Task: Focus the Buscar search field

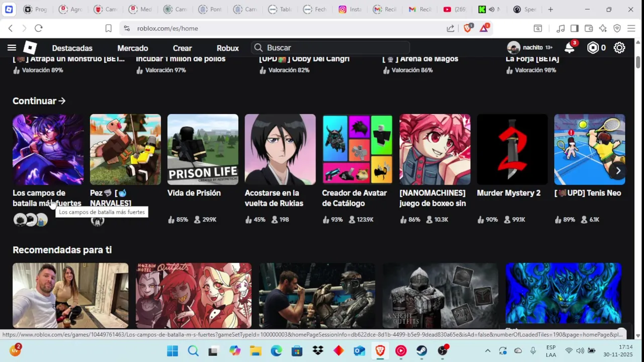Action: click(330, 48)
